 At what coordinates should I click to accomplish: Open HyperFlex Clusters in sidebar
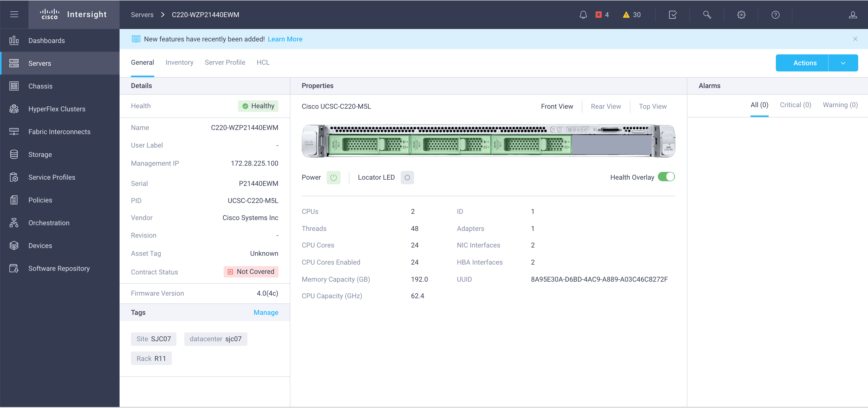[x=60, y=109]
